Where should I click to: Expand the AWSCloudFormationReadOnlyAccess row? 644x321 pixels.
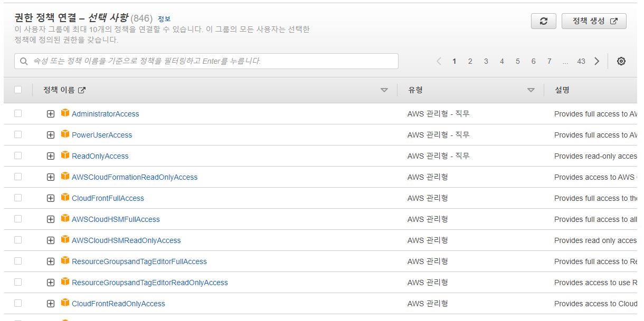(x=51, y=177)
